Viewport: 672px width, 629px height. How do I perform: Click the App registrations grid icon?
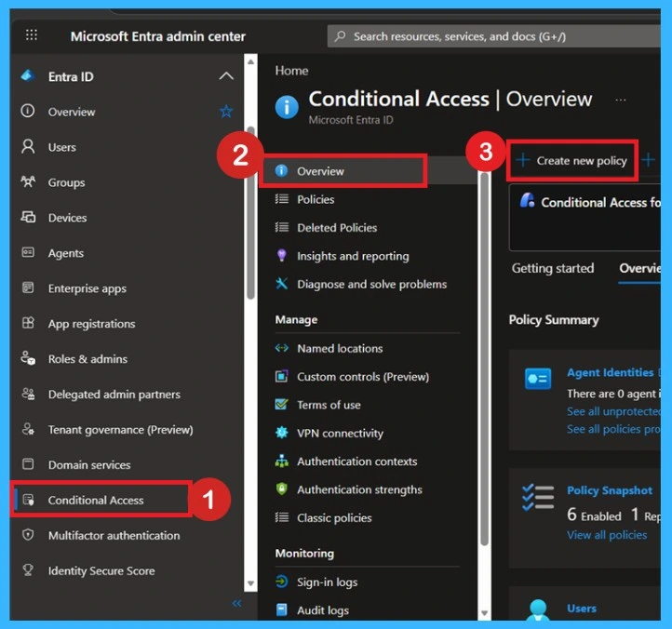click(28, 323)
